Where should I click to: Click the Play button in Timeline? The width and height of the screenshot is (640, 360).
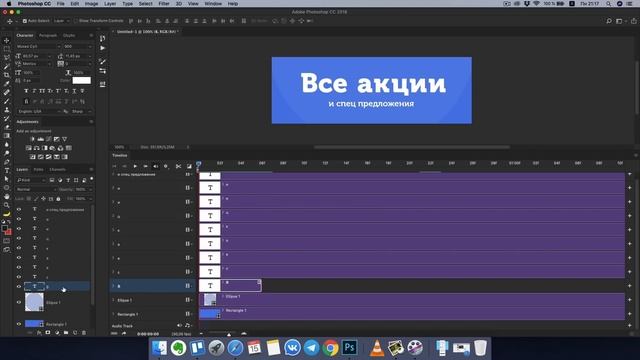pos(135,166)
